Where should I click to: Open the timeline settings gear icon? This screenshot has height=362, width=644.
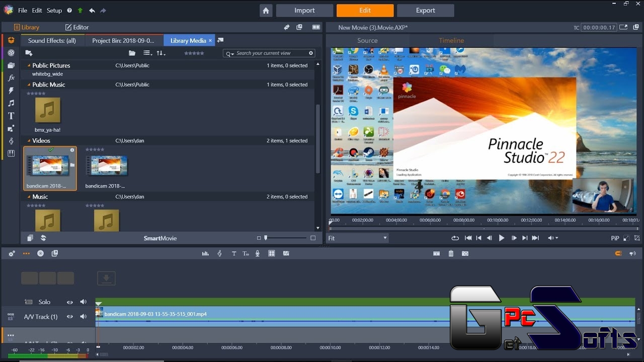[x=12, y=254]
